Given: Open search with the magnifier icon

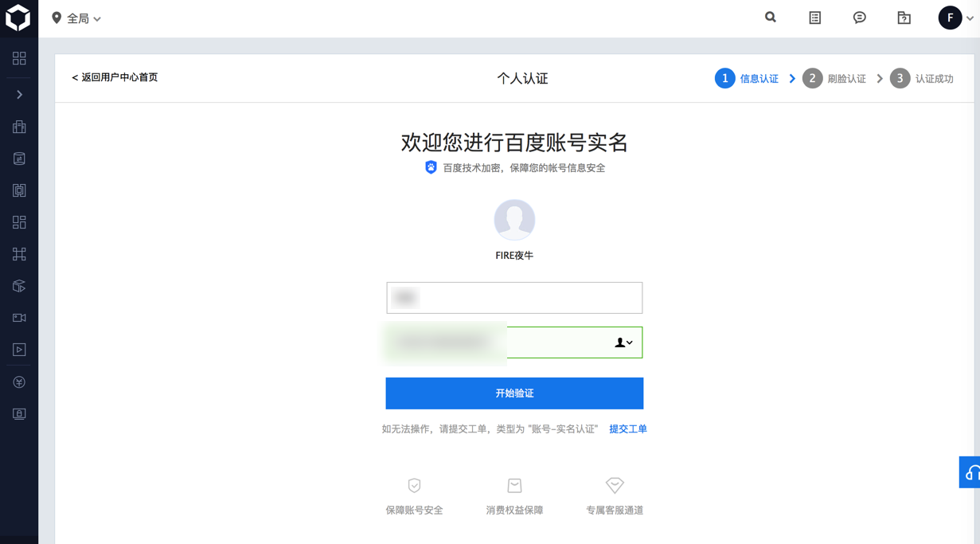Looking at the screenshot, I should (x=771, y=17).
